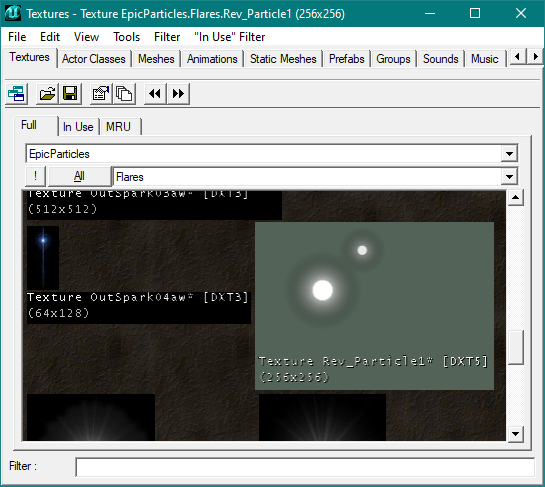Open texture properties icon
The width and height of the screenshot is (545, 487).
tap(101, 94)
